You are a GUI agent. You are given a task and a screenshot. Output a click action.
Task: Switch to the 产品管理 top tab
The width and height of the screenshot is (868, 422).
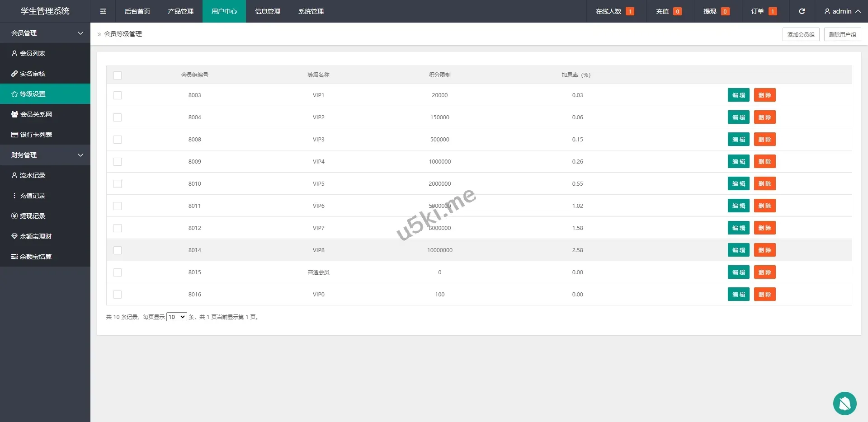tap(180, 11)
